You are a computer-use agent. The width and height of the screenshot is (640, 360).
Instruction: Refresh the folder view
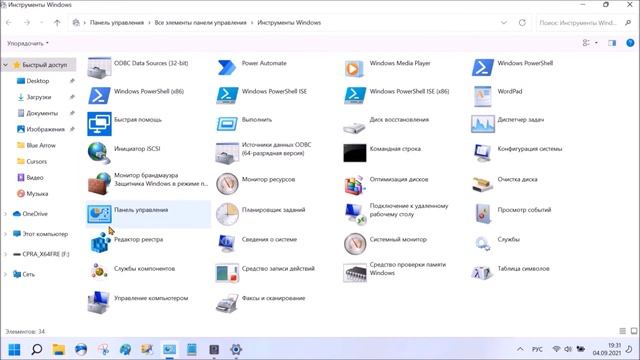(x=522, y=23)
